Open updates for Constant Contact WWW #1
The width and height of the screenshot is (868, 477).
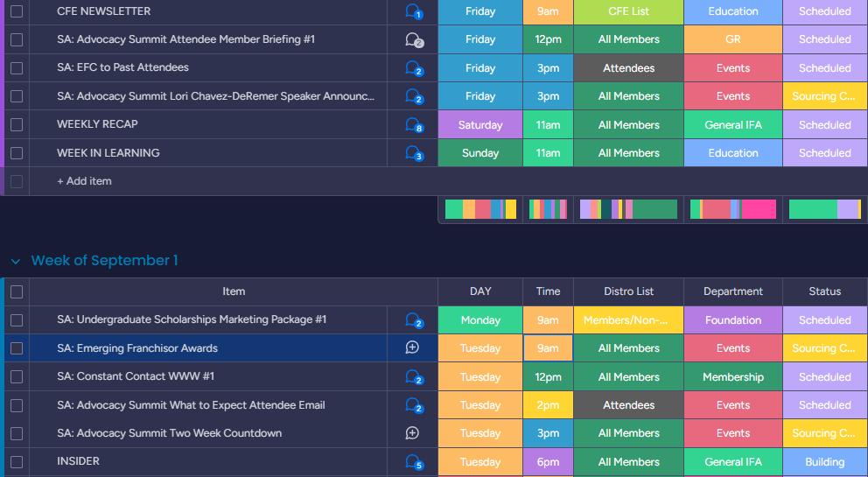point(413,376)
